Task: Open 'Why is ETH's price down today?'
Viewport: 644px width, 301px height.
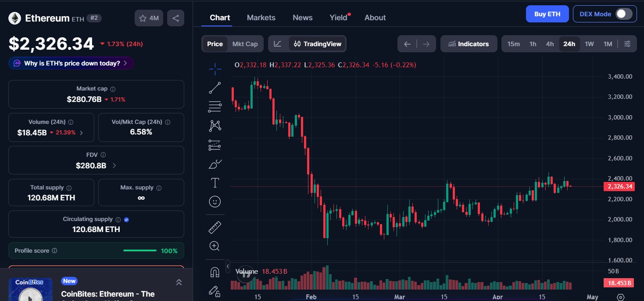Action: coord(71,63)
